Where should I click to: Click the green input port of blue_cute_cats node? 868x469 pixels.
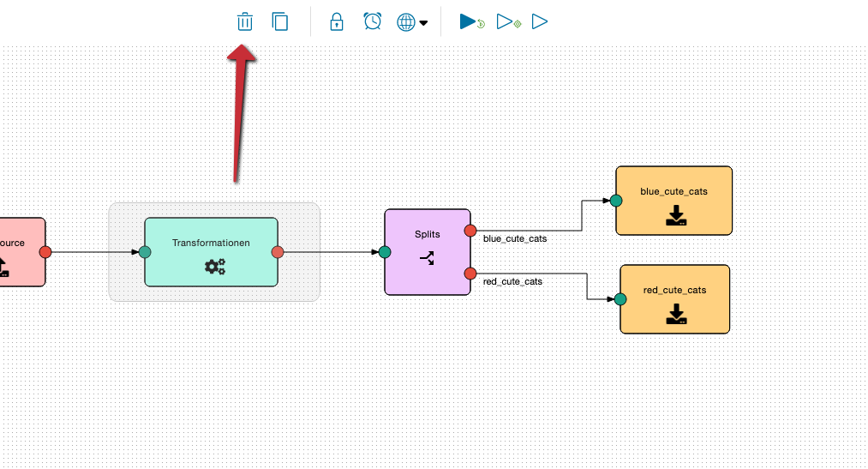click(615, 201)
